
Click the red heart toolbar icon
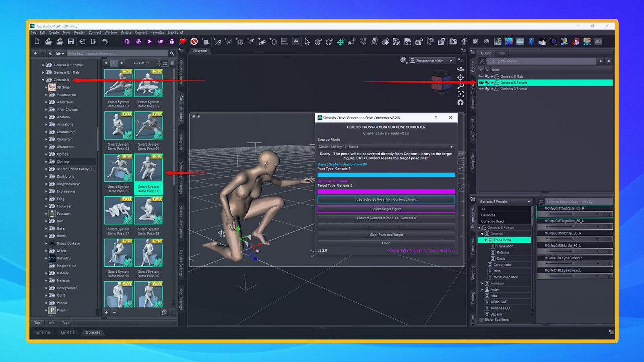(x=183, y=41)
